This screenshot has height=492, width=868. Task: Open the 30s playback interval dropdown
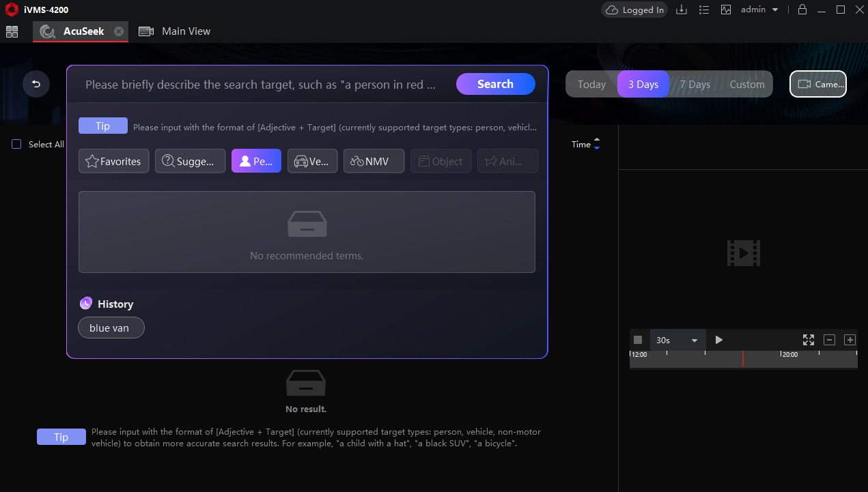[x=676, y=340]
